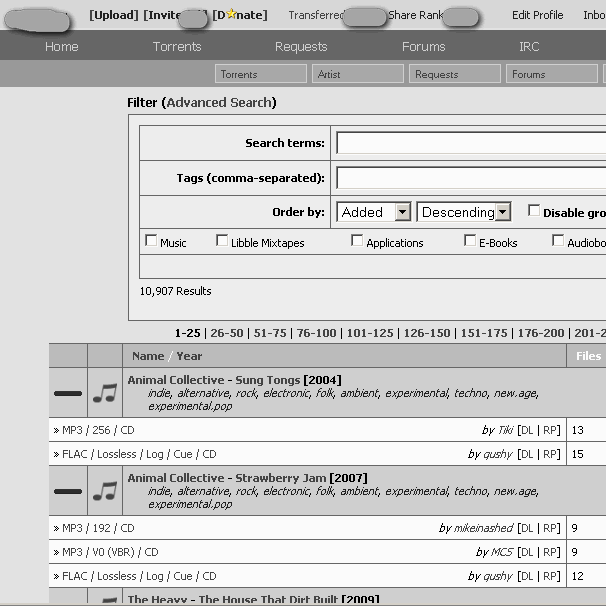Open the Added order-by dropdown
This screenshot has height=606, width=606.
[373, 212]
